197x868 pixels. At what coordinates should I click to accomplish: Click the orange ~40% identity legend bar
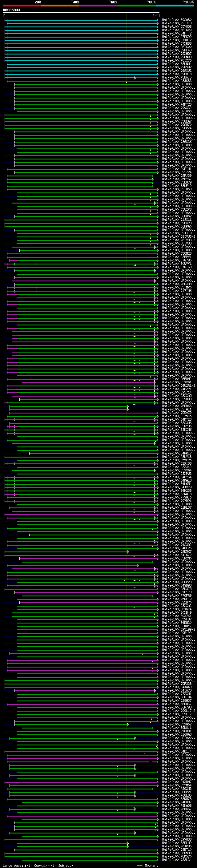coord(60,6)
